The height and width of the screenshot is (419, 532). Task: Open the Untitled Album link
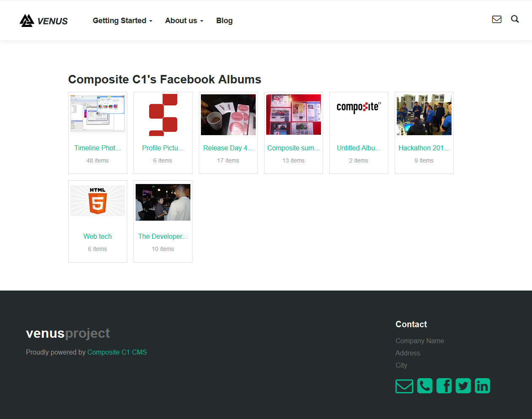[358, 148]
